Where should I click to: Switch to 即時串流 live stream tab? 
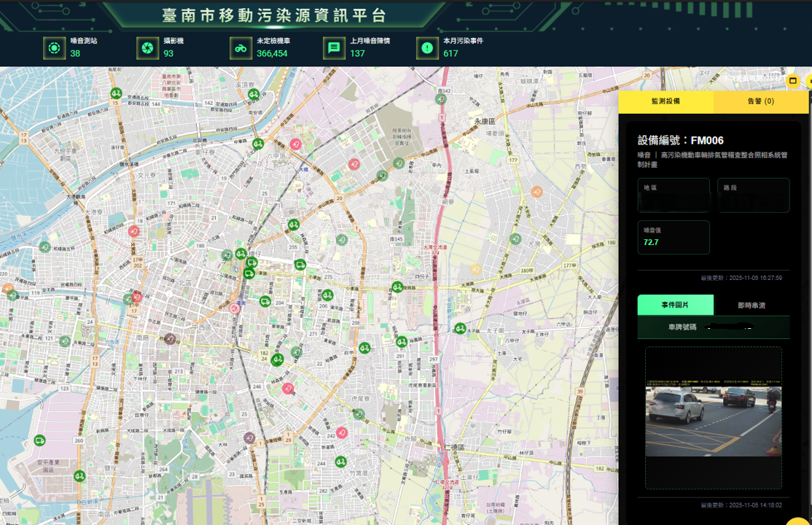(751, 306)
